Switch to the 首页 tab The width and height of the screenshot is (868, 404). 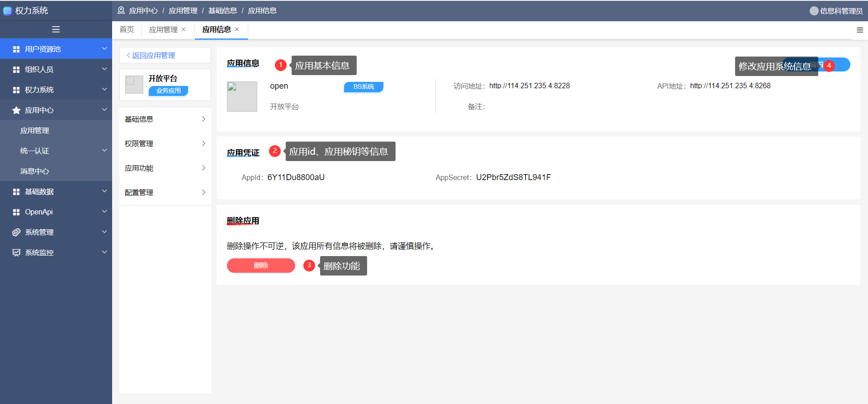point(127,29)
